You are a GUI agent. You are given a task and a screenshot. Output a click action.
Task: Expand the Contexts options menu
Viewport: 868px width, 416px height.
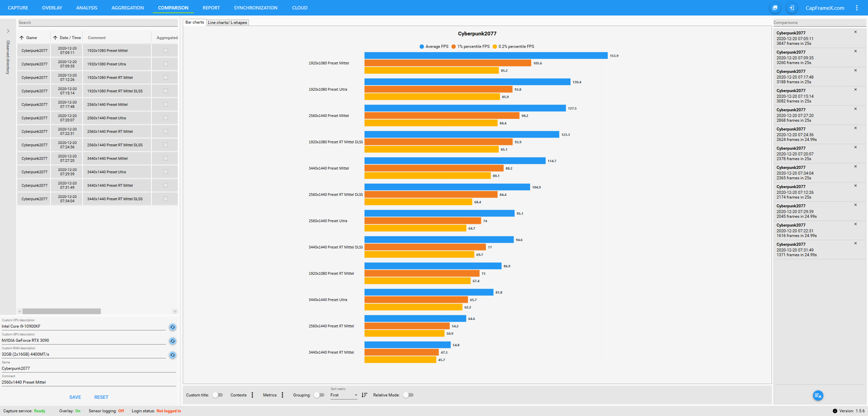(x=252, y=395)
